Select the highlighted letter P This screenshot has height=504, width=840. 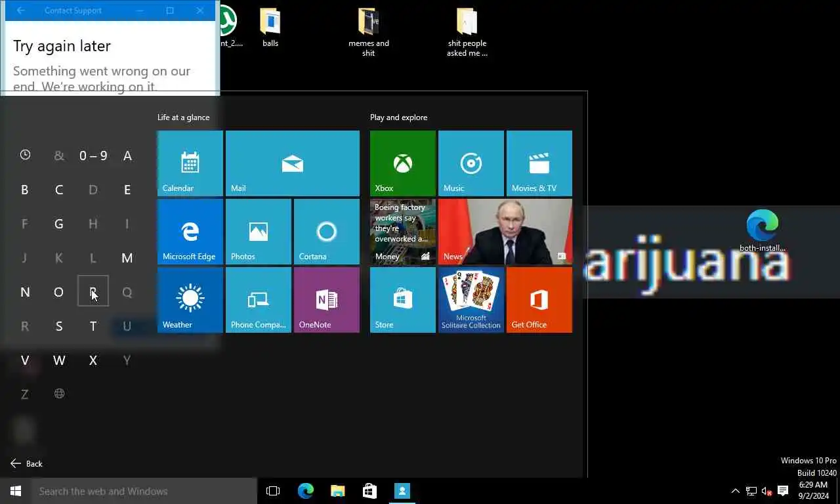tap(93, 291)
